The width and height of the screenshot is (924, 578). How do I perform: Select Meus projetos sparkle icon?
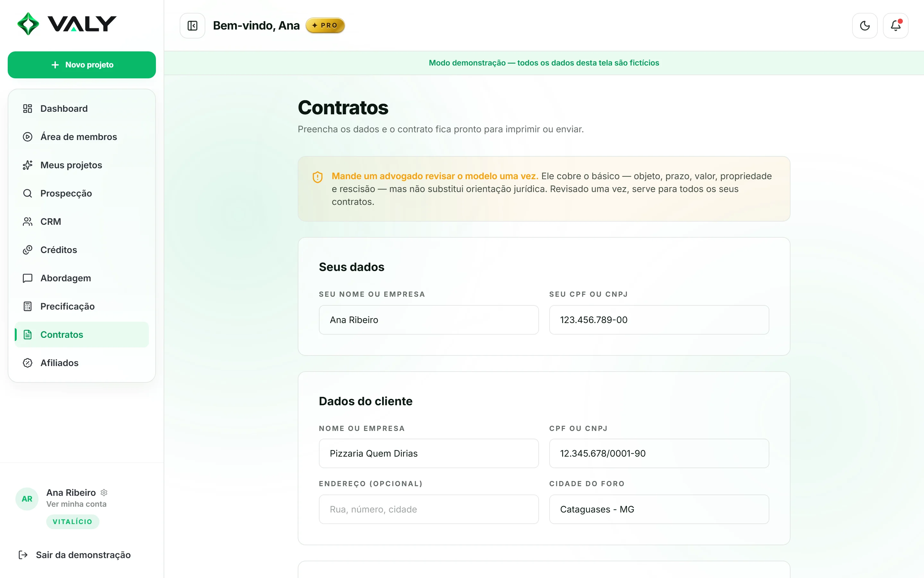click(28, 165)
